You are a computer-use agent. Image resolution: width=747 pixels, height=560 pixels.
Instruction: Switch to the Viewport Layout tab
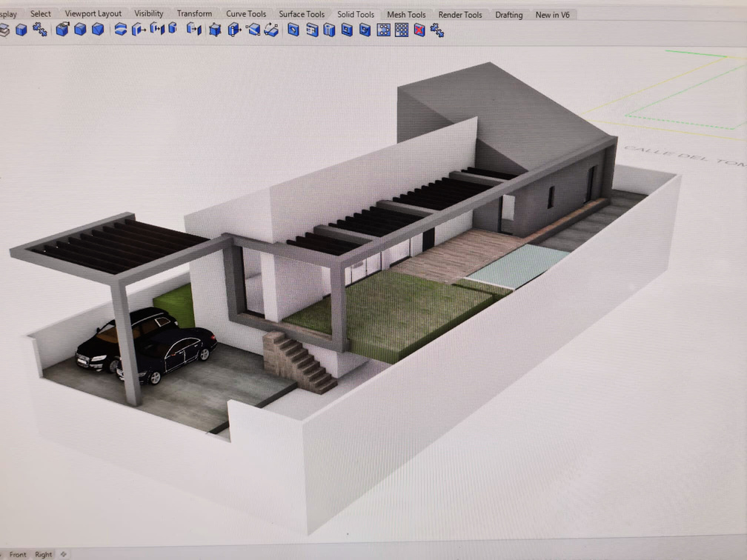pyautogui.click(x=93, y=13)
